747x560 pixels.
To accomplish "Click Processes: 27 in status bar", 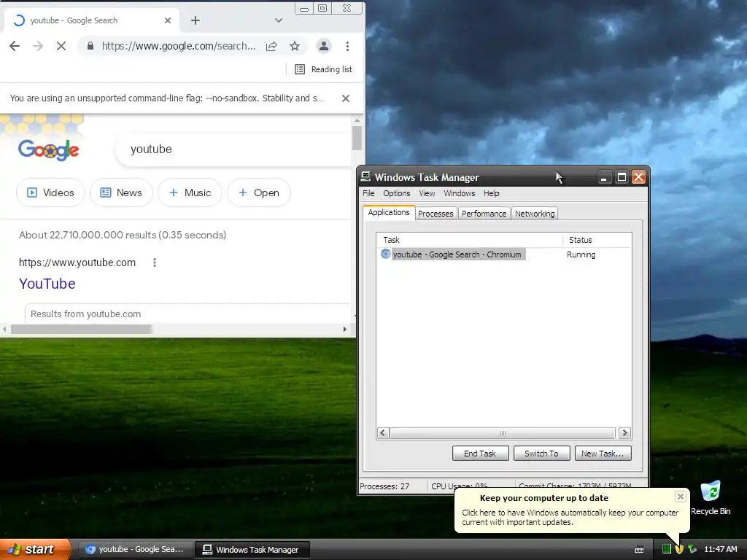I will pyautogui.click(x=384, y=486).
